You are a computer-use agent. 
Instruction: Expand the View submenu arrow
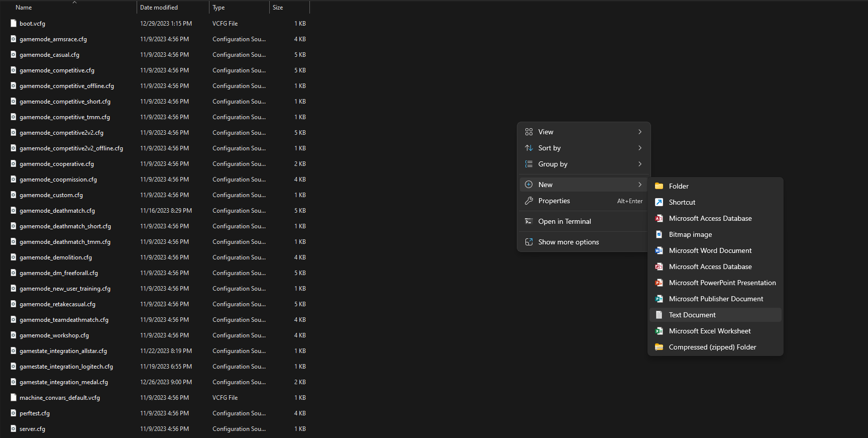click(x=639, y=132)
